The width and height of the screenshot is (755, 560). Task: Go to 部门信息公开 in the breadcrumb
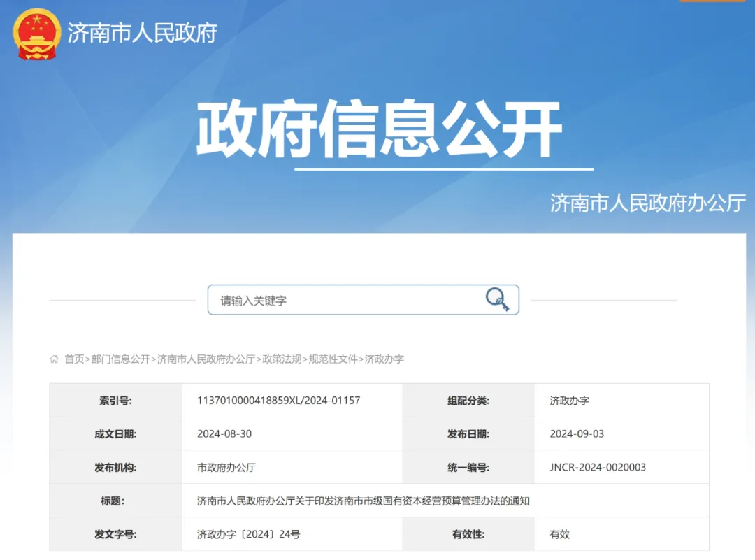tap(120, 359)
